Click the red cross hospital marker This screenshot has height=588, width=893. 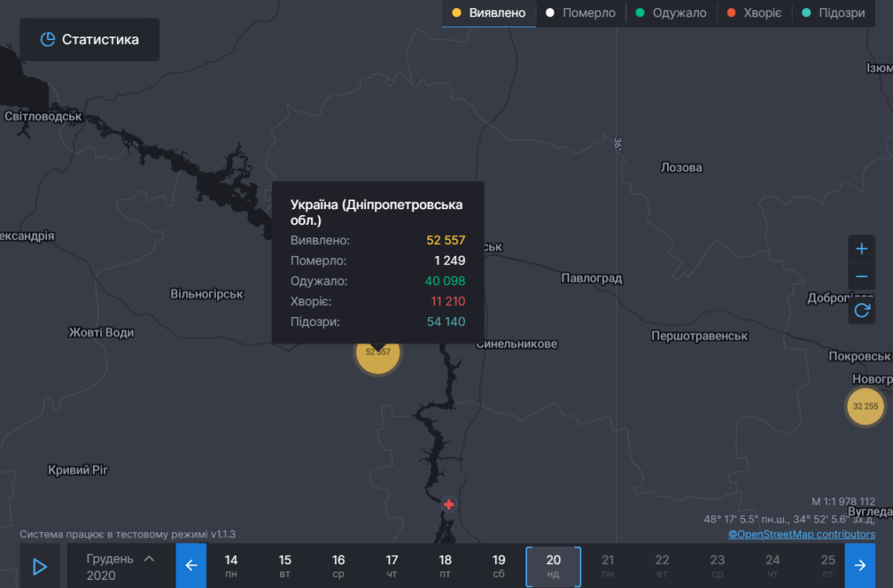(x=449, y=505)
